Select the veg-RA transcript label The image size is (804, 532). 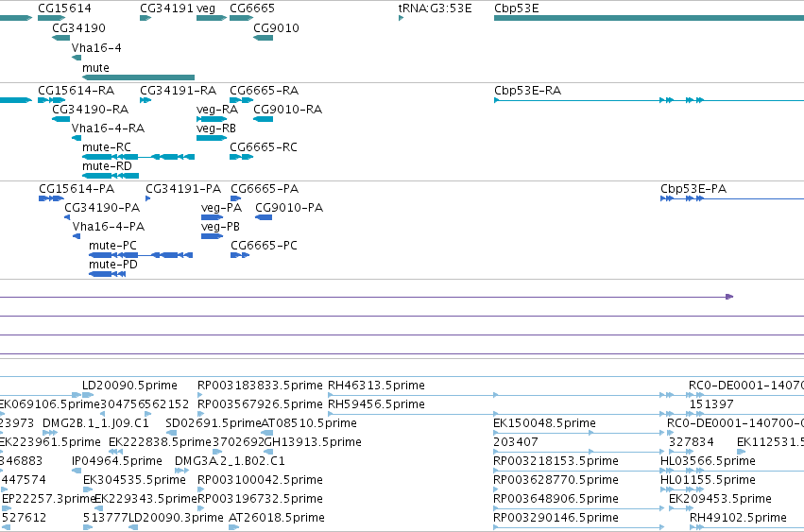(217, 110)
